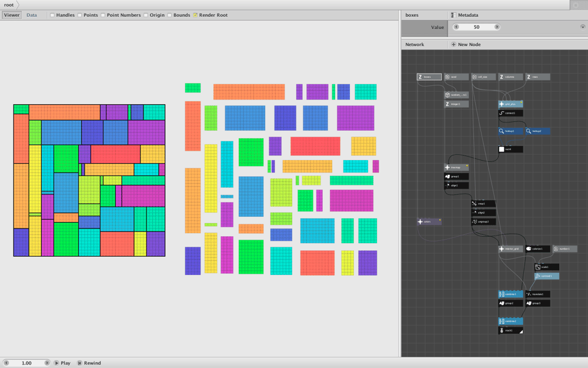Select the group1 node
588x368 pixels.
tap(456, 177)
